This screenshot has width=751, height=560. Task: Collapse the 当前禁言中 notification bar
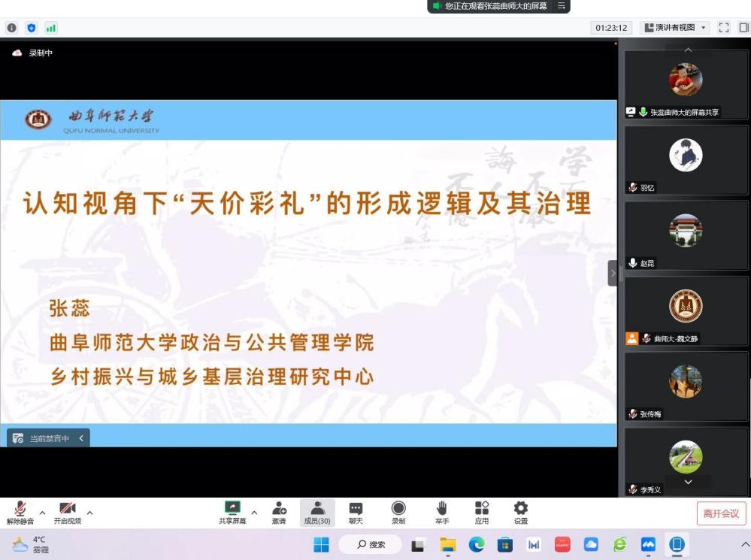coord(81,438)
